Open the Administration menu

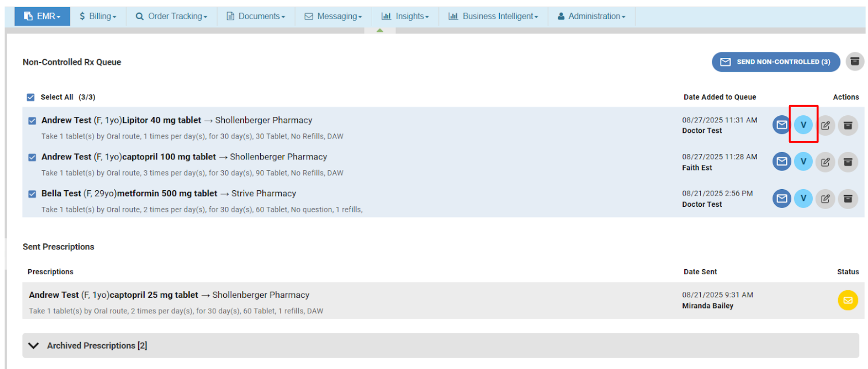[x=592, y=16]
